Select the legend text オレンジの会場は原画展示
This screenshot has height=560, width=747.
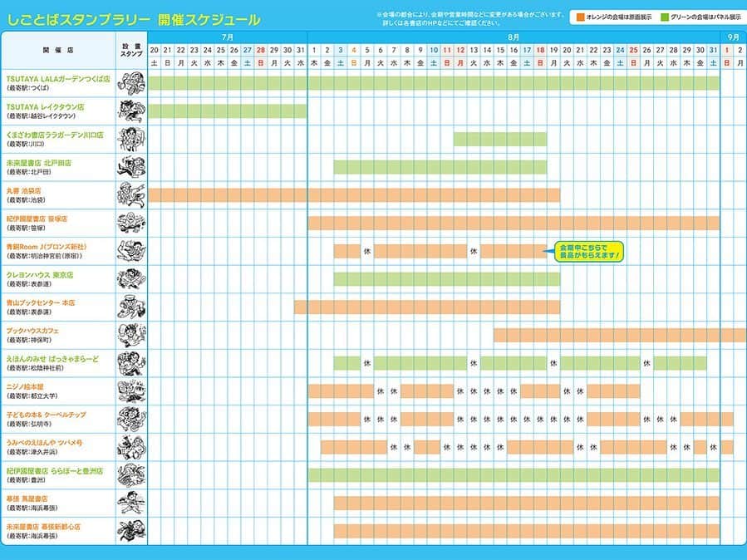click(619, 17)
